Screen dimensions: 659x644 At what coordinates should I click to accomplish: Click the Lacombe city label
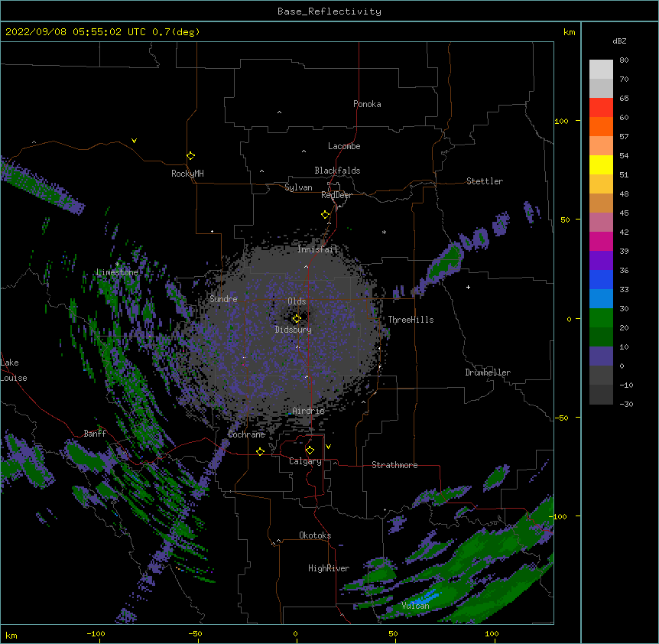344,146
